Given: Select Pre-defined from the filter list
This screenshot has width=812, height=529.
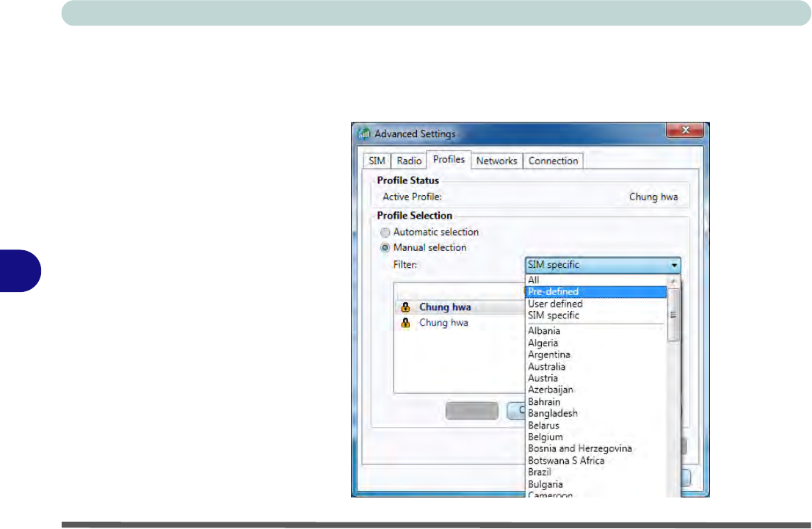Looking at the screenshot, I should click(553, 292).
